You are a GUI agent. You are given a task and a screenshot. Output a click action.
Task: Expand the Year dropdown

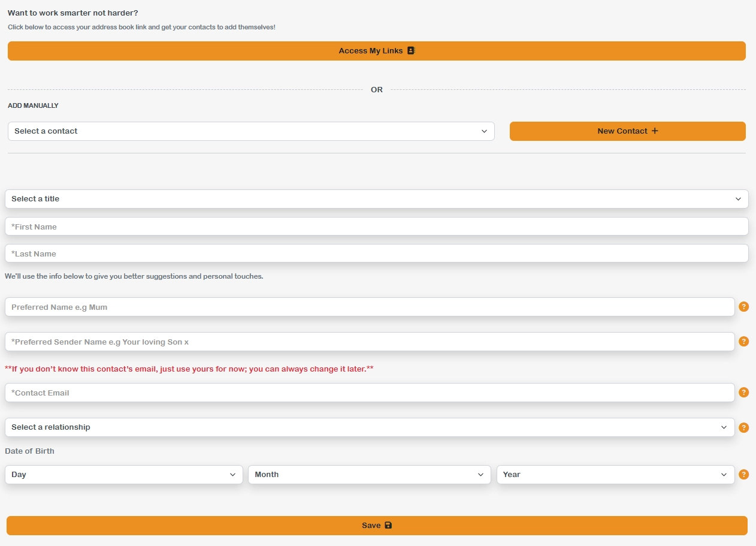[615, 475]
